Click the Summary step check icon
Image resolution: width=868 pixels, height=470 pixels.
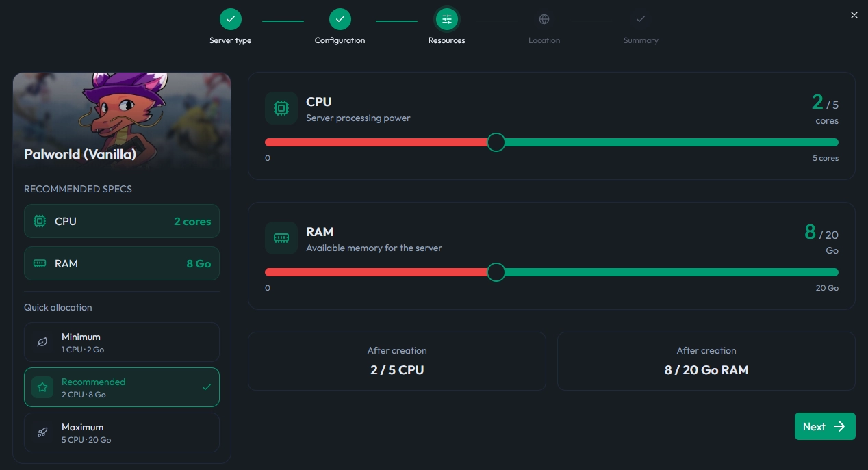(x=641, y=19)
